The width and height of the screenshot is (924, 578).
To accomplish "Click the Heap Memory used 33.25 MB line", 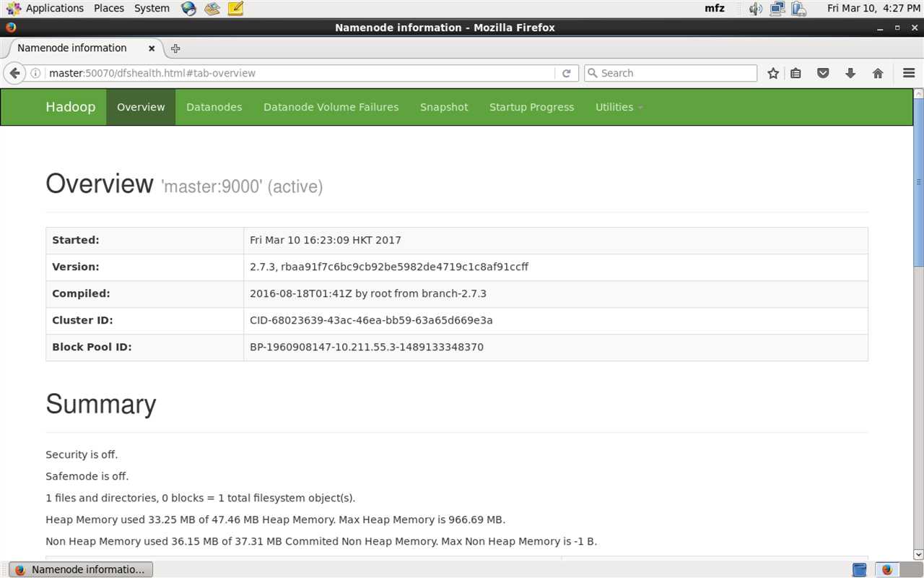I will tap(276, 519).
